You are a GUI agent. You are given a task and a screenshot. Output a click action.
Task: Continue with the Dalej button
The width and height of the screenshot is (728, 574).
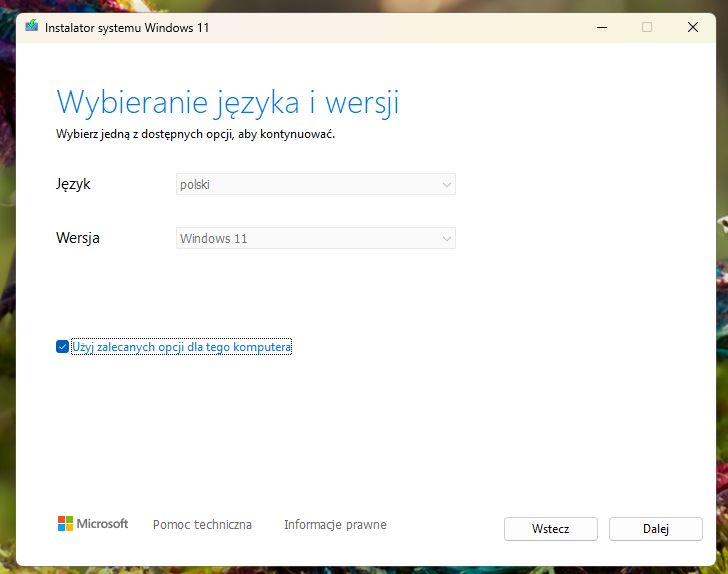pyautogui.click(x=656, y=529)
